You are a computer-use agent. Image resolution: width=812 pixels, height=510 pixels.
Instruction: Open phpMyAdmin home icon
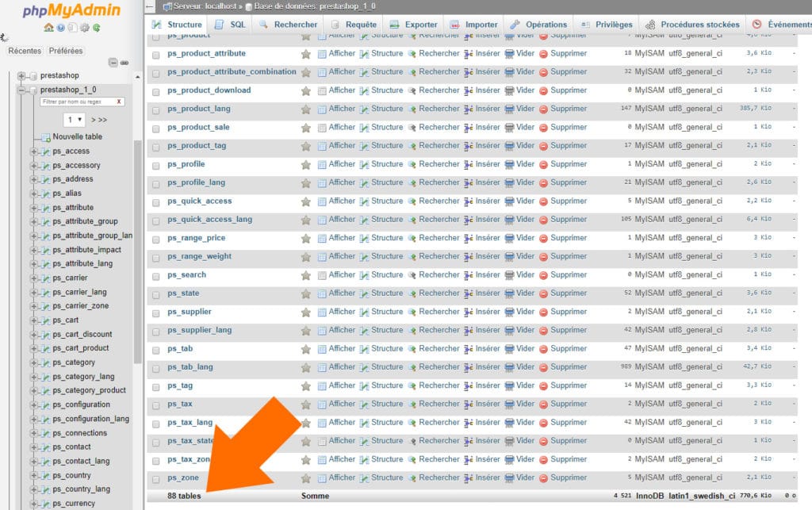click(48, 28)
